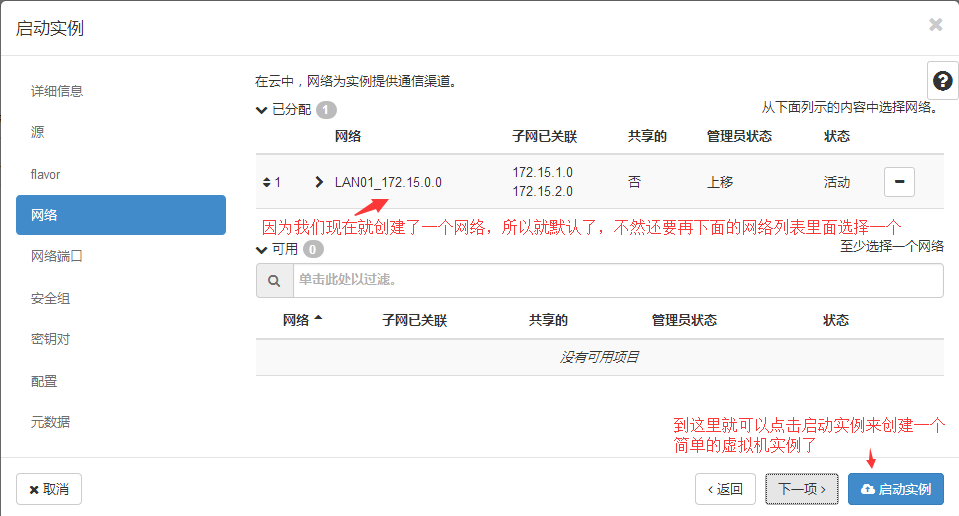Click the reorder arrows beside network 1
The image size is (959, 516).
coord(266,182)
